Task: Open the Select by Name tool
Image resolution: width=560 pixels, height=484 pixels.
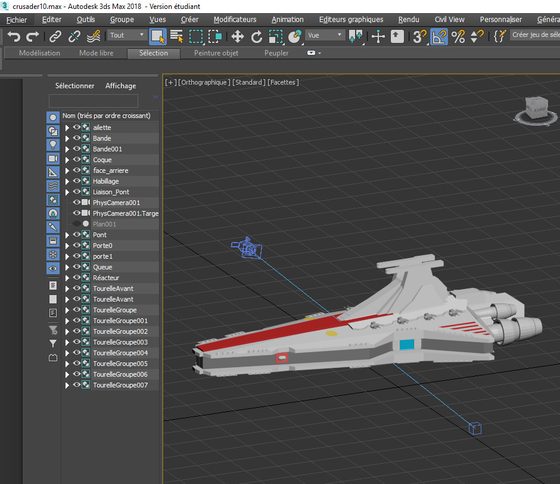Action: tap(176, 36)
